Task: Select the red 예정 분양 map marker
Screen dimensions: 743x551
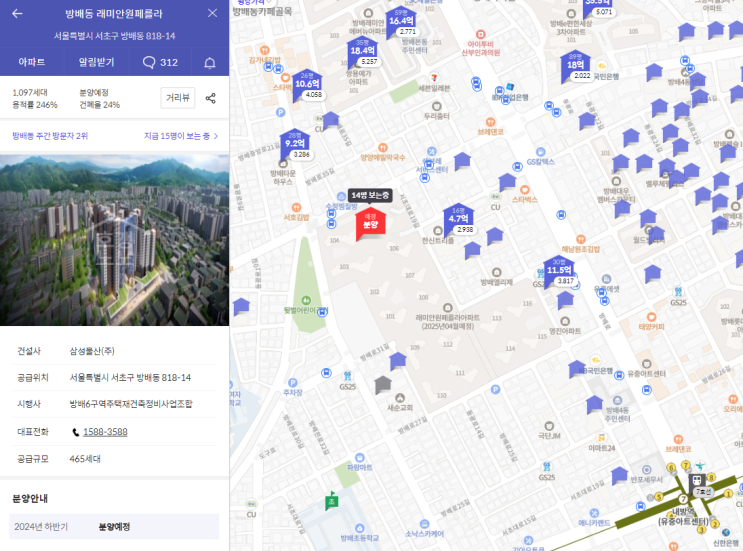Action: tap(370, 224)
